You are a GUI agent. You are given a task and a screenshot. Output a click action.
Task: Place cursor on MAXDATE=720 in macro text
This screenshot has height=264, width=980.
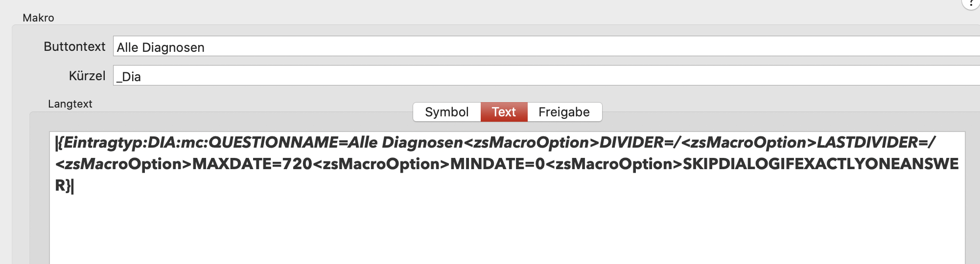point(252,164)
